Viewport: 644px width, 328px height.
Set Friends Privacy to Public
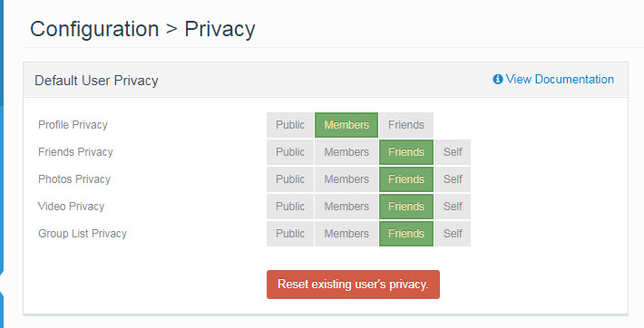pos(290,152)
